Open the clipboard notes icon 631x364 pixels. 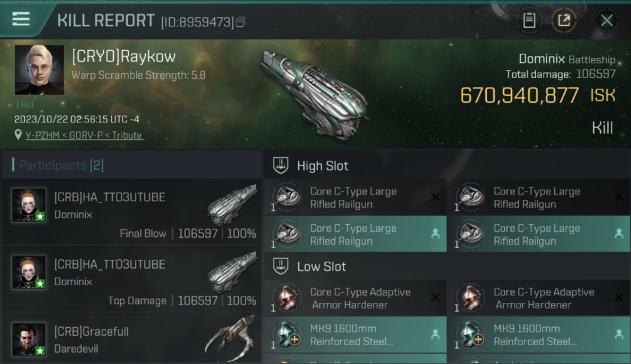tap(529, 20)
